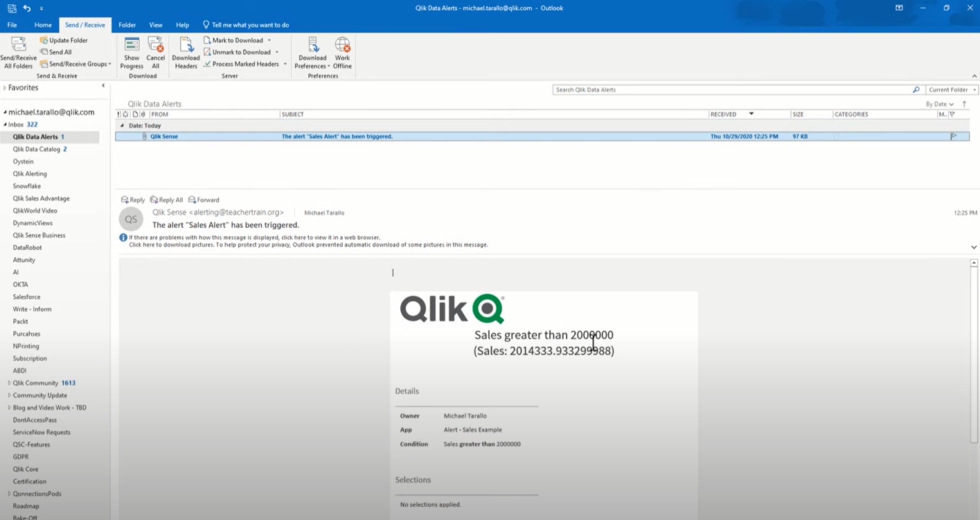
Task: Collapse the Date: Today group
Action: (x=123, y=125)
